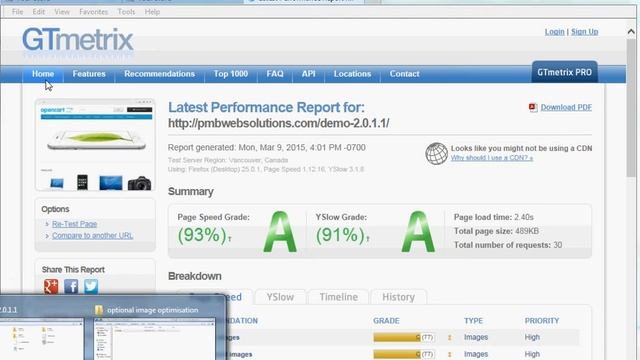The width and height of the screenshot is (640, 360).
Task: Share report on Facebook
Action: pos(71,286)
